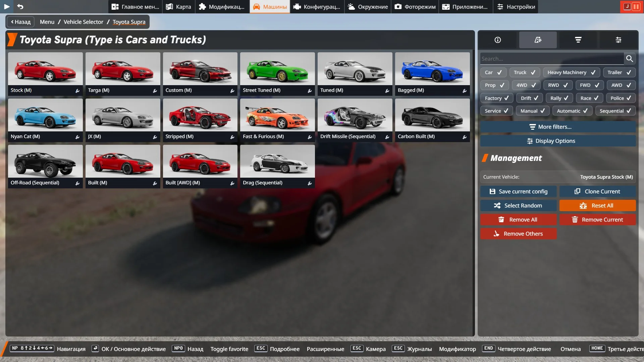Click the play/resume icon in top bar
This screenshot has height=362, width=644.
click(7, 6)
